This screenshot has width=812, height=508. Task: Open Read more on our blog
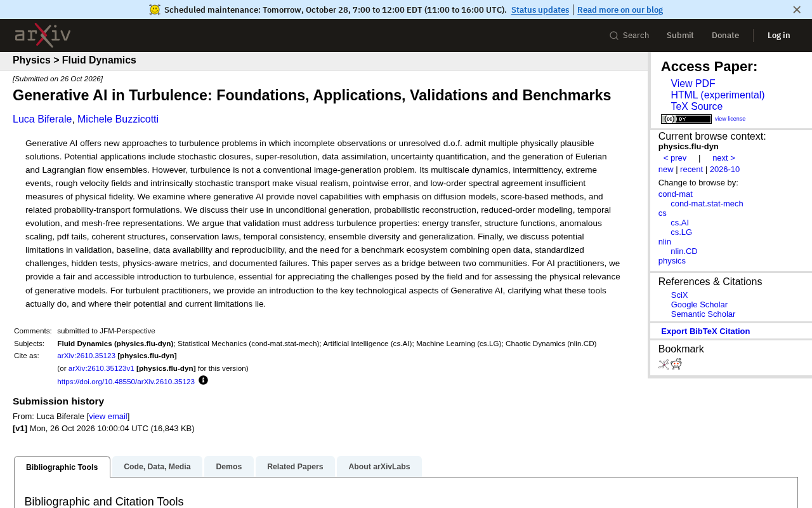click(x=620, y=10)
